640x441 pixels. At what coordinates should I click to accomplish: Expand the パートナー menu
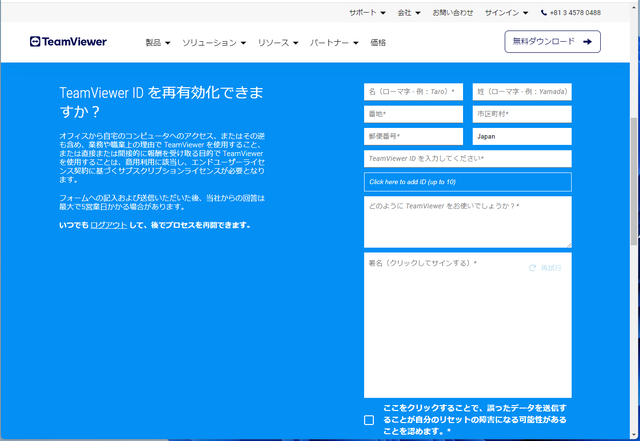coord(334,42)
